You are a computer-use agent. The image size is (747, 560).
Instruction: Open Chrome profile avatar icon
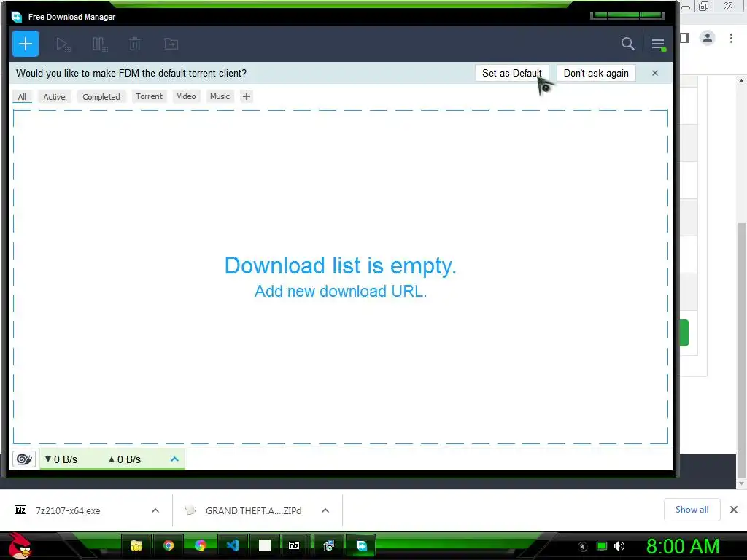708,38
